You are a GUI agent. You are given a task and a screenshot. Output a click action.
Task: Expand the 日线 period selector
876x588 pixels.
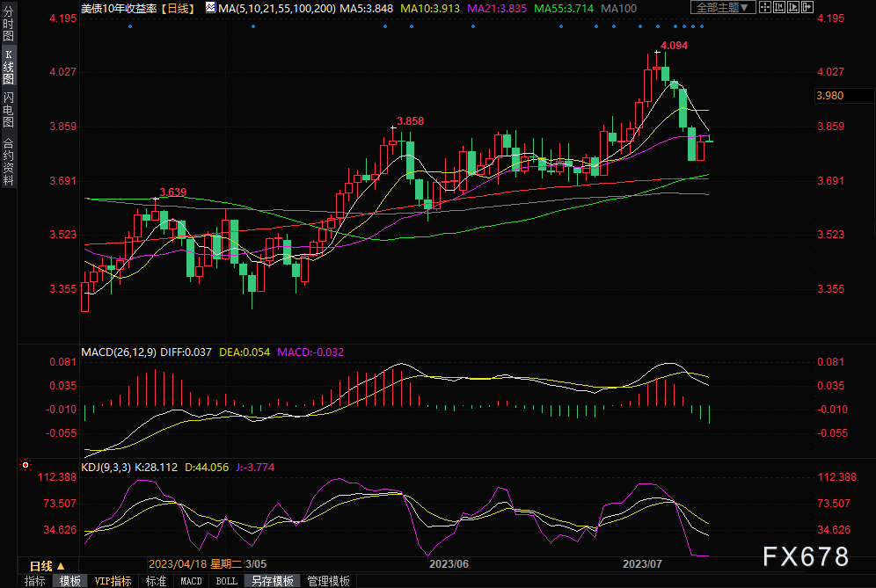tap(47, 566)
